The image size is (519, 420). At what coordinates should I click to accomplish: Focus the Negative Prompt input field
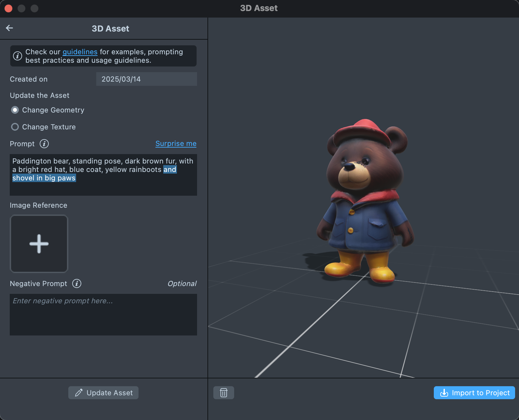coord(103,314)
